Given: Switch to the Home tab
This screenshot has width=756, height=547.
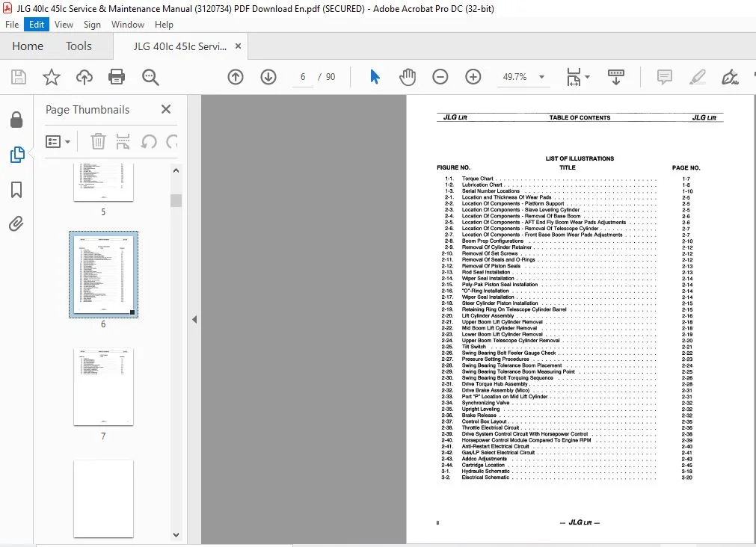Looking at the screenshot, I should 28,46.
